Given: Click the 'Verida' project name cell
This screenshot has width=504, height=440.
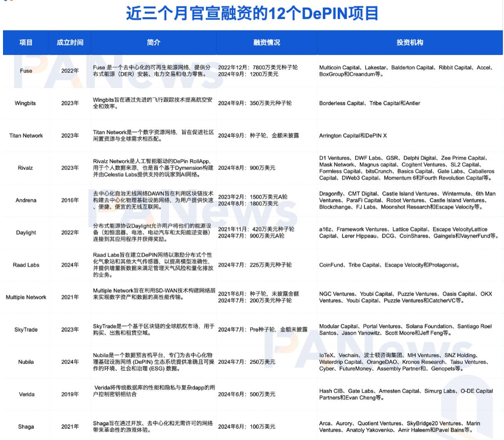Looking at the screenshot, I should point(26,394).
